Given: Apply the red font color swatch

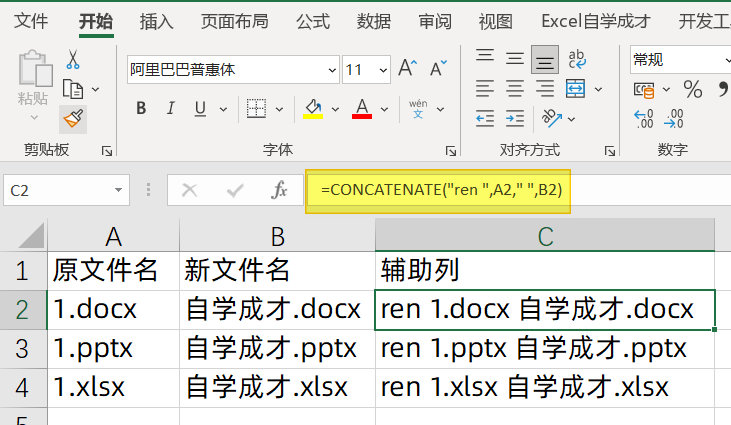Looking at the screenshot, I should (362, 109).
